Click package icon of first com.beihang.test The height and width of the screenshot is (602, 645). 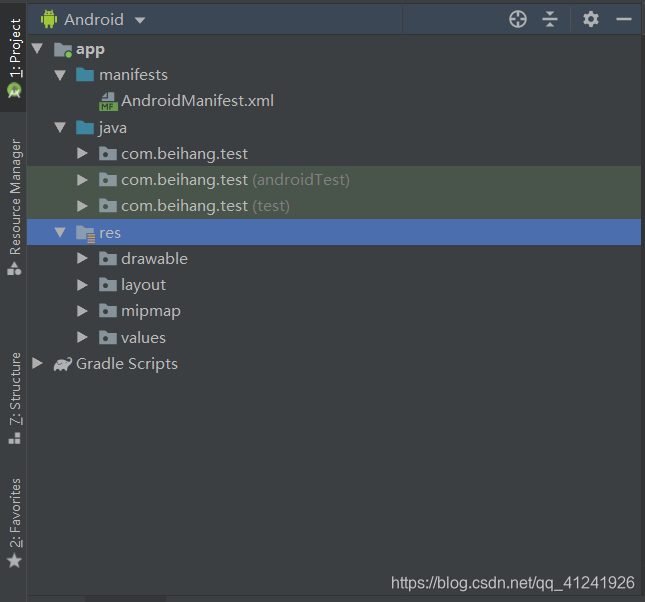point(108,153)
